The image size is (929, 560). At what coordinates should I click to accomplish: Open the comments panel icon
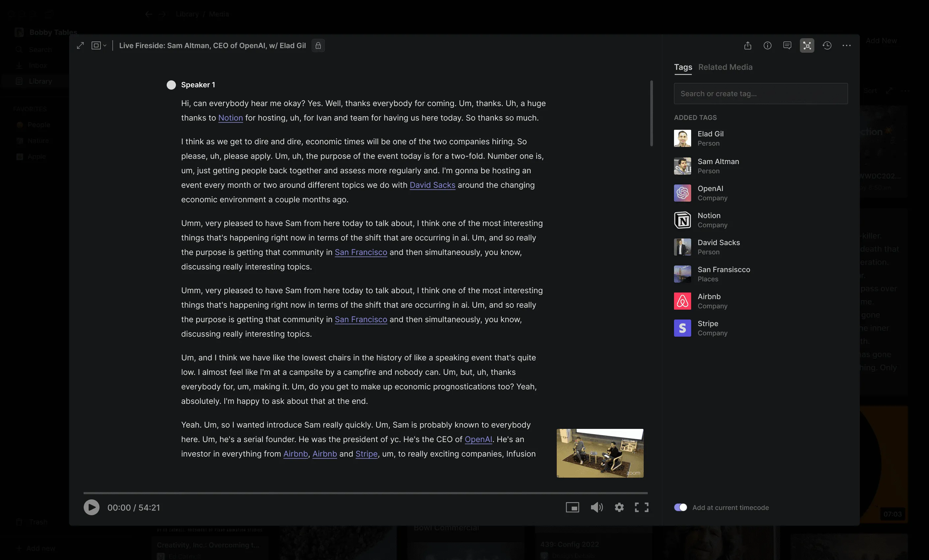787,46
